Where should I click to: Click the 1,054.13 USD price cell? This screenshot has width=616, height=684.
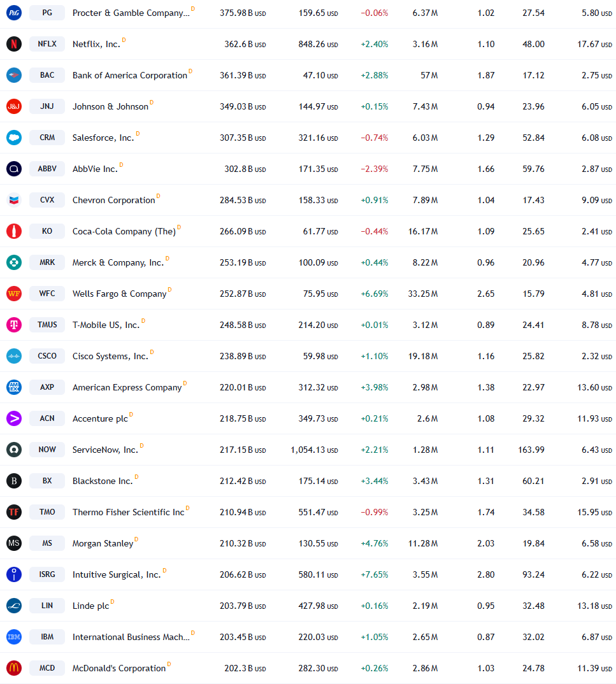coord(315,450)
